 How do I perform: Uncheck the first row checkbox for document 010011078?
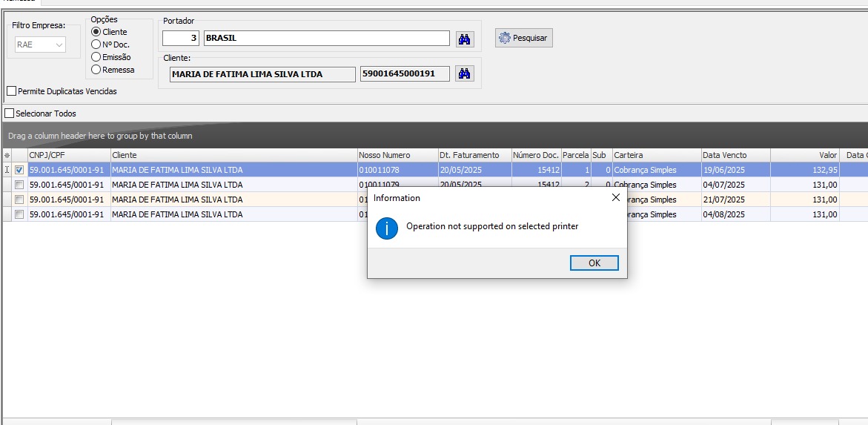(19, 170)
